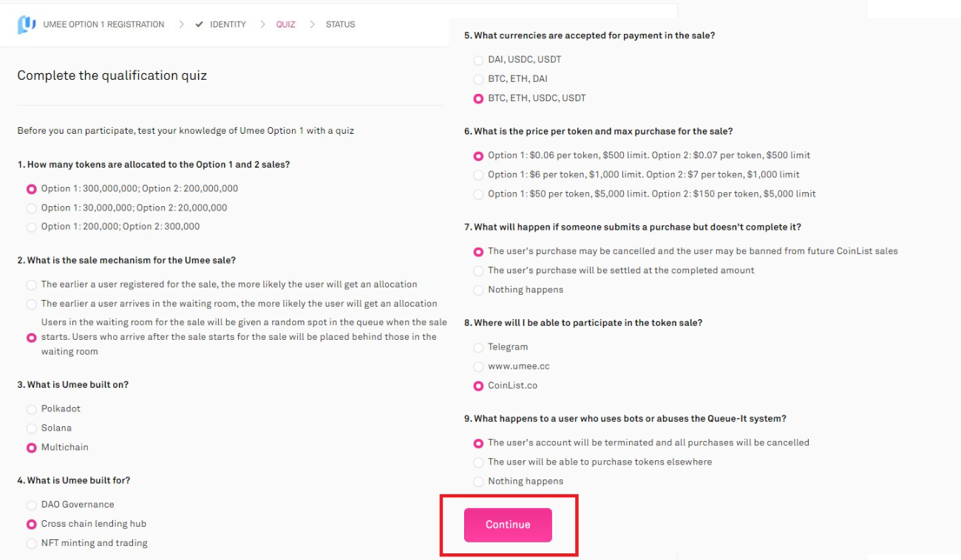Choose user can purchase tokens elsewhere
961x560 pixels.
[x=478, y=462]
